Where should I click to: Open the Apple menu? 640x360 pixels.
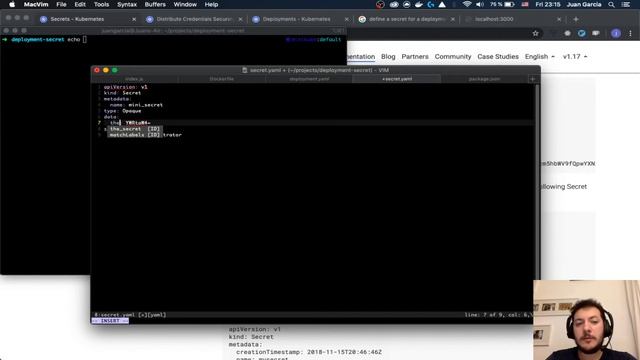[12, 4]
